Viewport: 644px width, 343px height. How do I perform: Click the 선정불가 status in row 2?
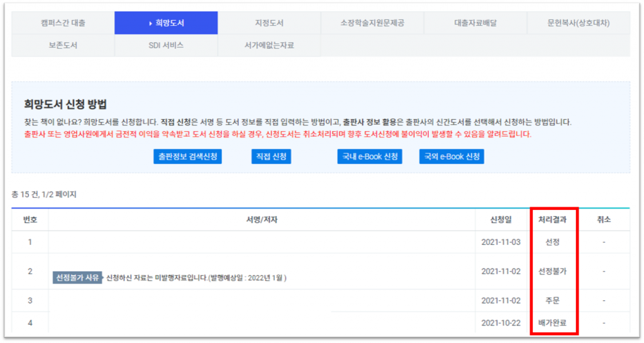tap(553, 271)
